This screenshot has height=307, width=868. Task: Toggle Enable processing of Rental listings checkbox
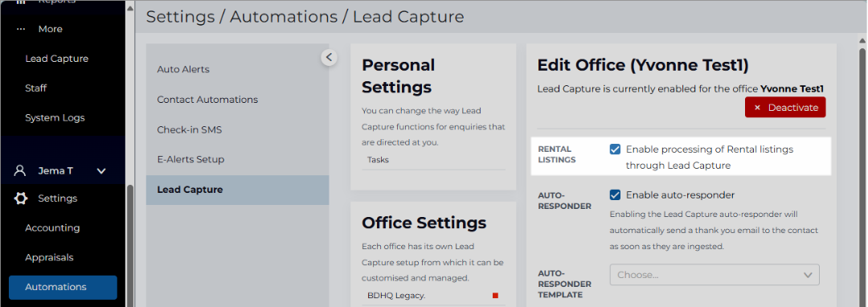(x=615, y=149)
